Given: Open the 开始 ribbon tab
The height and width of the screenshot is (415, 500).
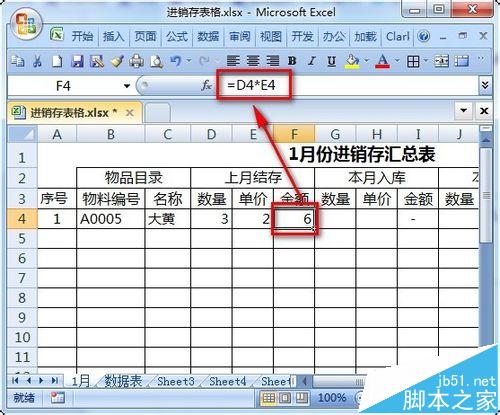Looking at the screenshot, I should 82,36.
